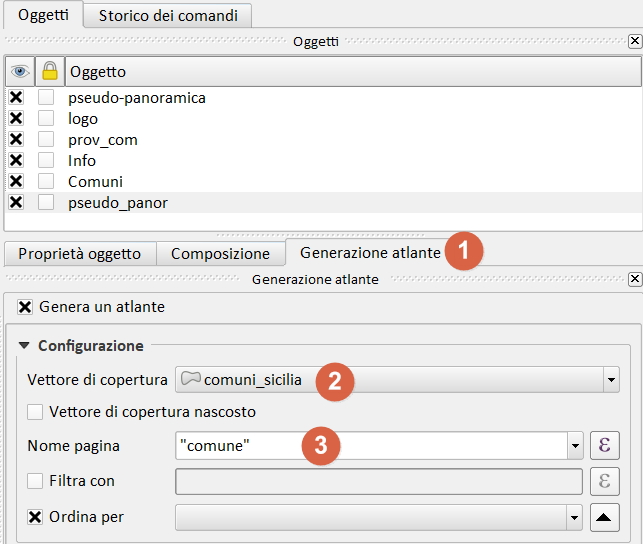Uncheck Genera un atlante

tap(25, 307)
